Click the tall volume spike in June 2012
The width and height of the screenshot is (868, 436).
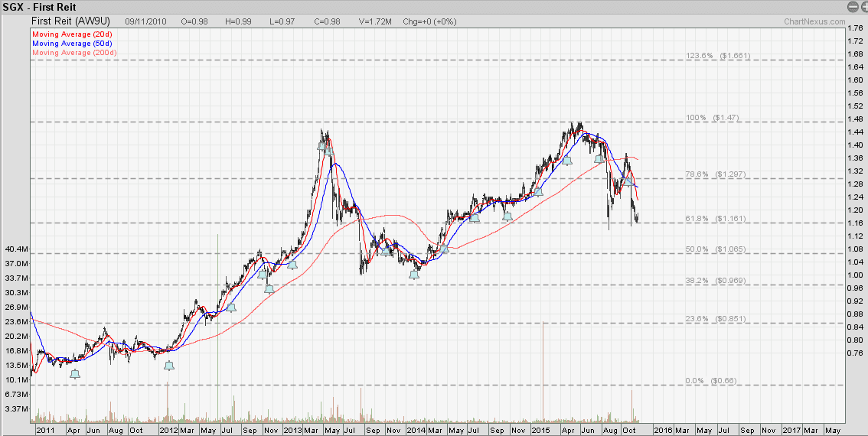point(217,327)
